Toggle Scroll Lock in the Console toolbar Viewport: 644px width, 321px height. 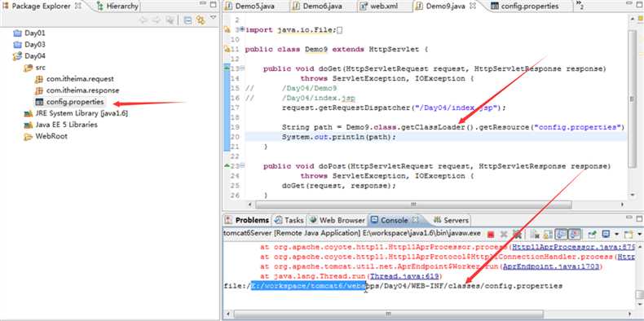pyautogui.click(x=548, y=235)
